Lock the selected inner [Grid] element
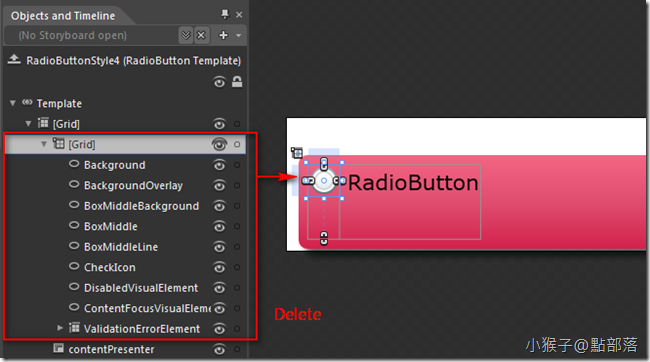Image resolution: width=650 pixels, height=362 pixels. coord(237,144)
